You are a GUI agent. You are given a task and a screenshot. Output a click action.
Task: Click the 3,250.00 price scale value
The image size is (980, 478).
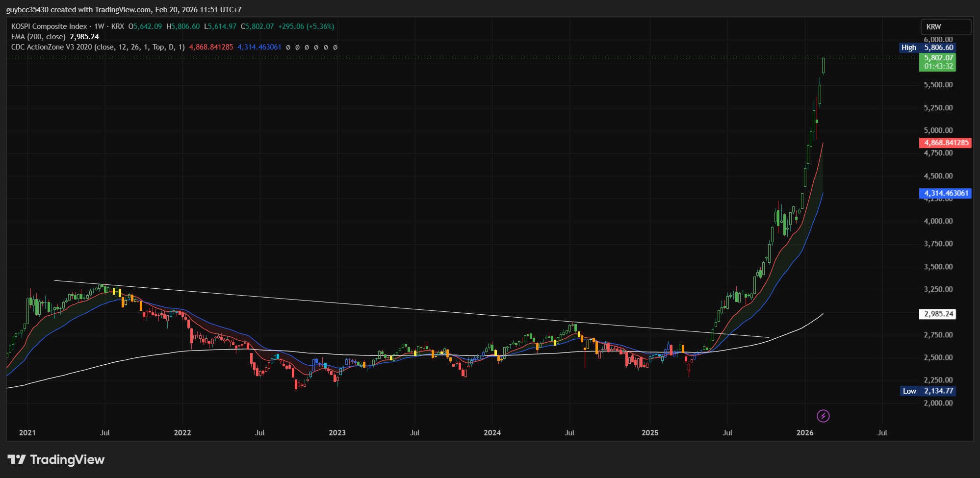tap(938, 289)
